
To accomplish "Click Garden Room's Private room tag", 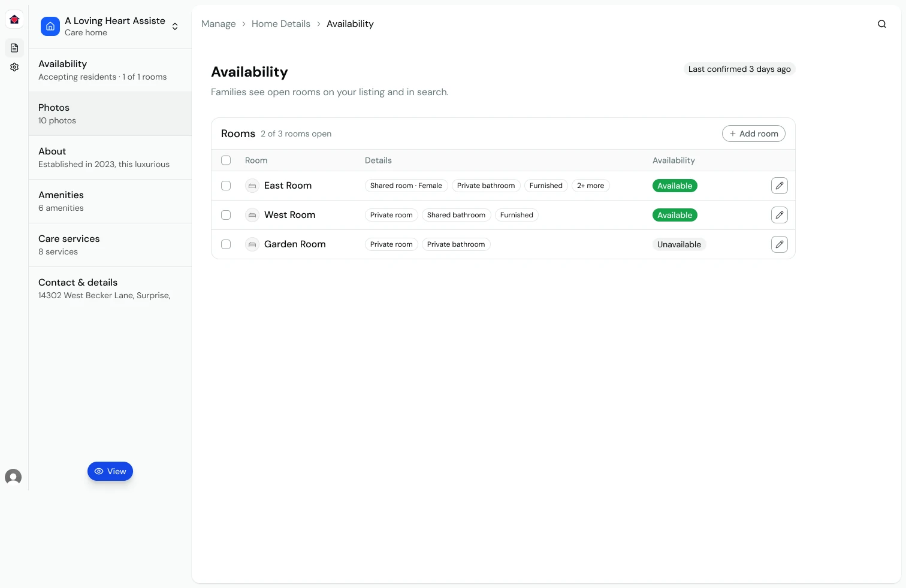I will tap(391, 244).
